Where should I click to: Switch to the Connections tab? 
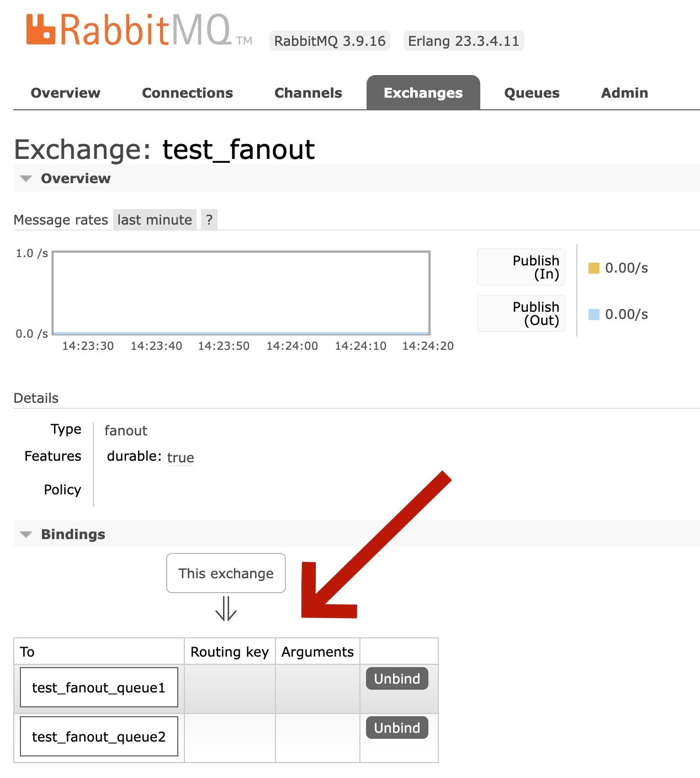[x=187, y=93]
